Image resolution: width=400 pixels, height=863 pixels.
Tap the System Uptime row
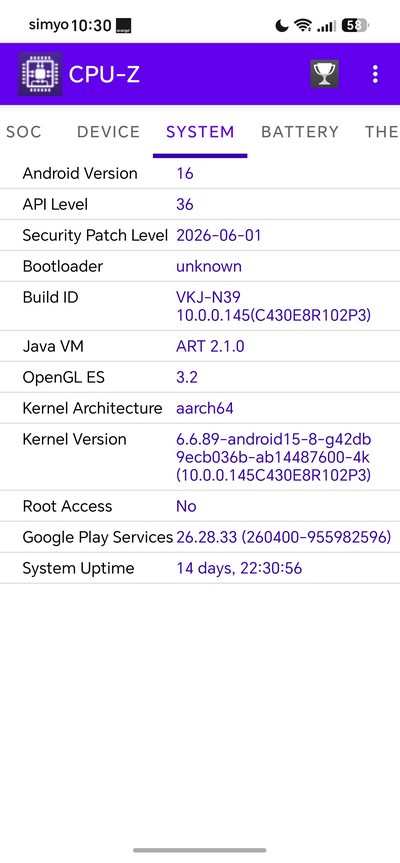click(x=200, y=568)
